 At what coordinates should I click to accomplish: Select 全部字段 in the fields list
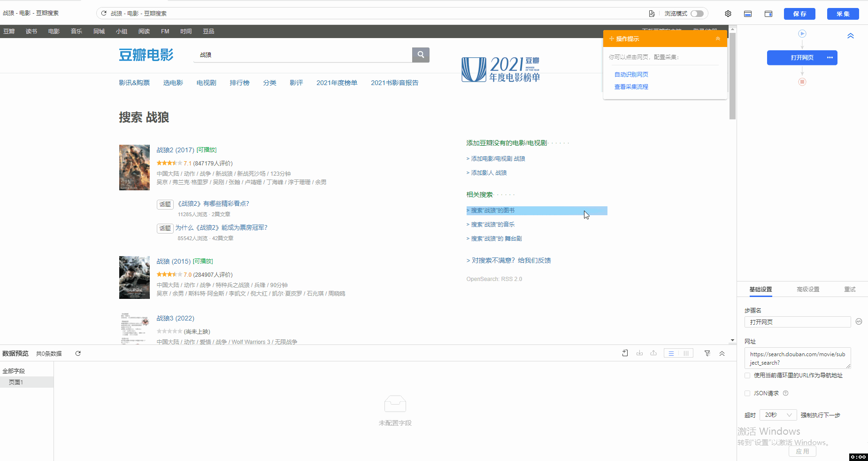coord(14,371)
